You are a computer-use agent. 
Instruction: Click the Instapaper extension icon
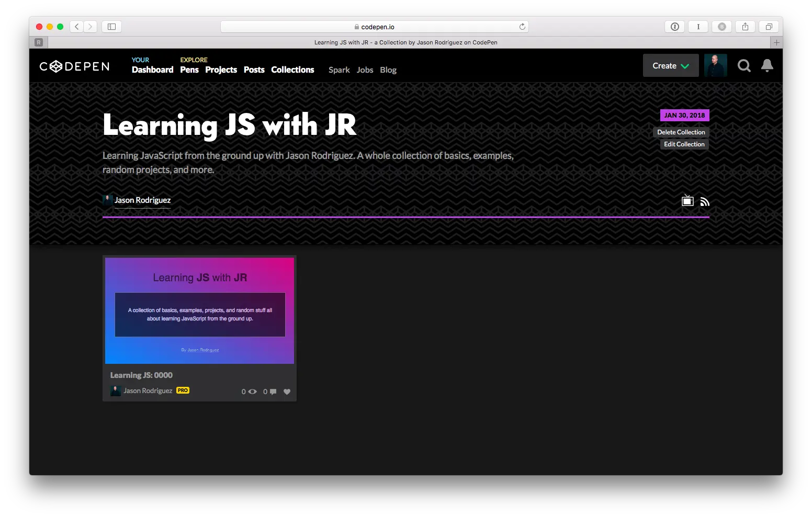pos(698,27)
